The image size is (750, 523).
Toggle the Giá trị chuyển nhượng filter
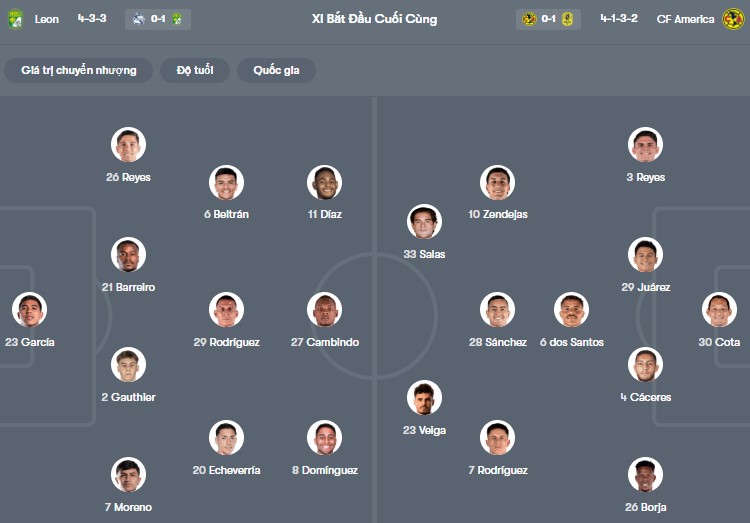pos(79,70)
